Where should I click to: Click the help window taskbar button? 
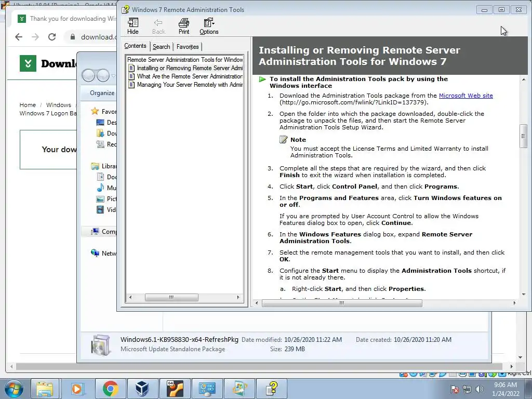271,389
